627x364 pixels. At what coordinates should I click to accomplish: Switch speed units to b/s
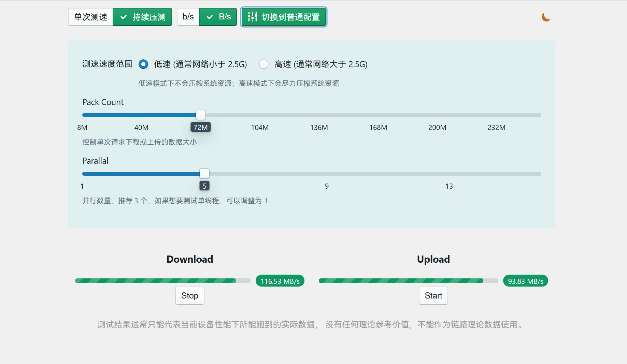tap(188, 17)
